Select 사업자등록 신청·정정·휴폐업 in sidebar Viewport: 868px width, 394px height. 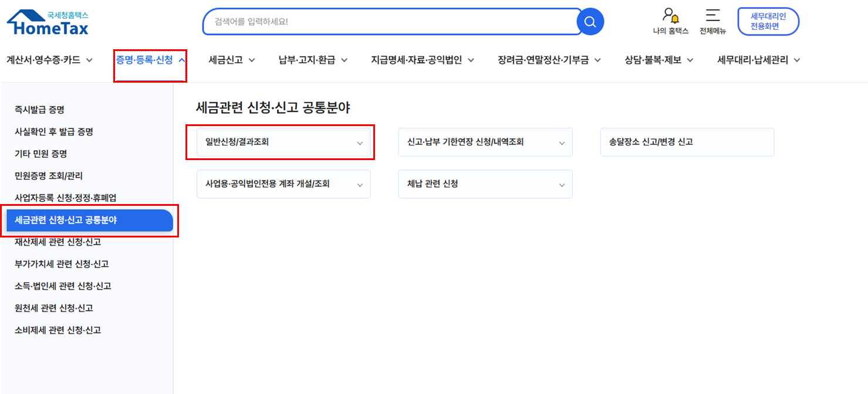click(x=69, y=198)
